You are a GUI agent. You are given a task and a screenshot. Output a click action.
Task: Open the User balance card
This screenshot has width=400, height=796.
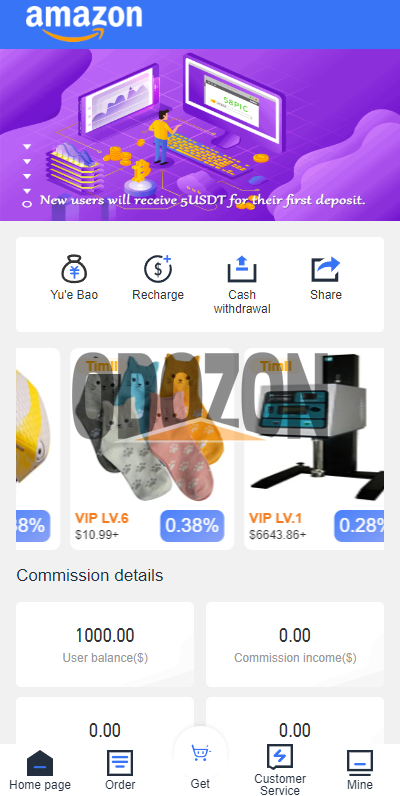[x=105, y=645]
